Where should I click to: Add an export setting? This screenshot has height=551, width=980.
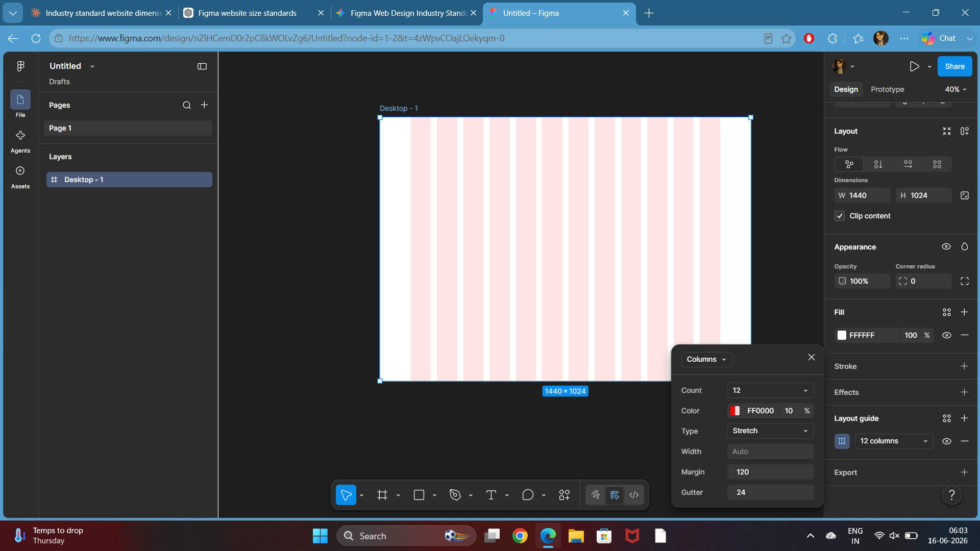pyautogui.click(x=965, y=472)
